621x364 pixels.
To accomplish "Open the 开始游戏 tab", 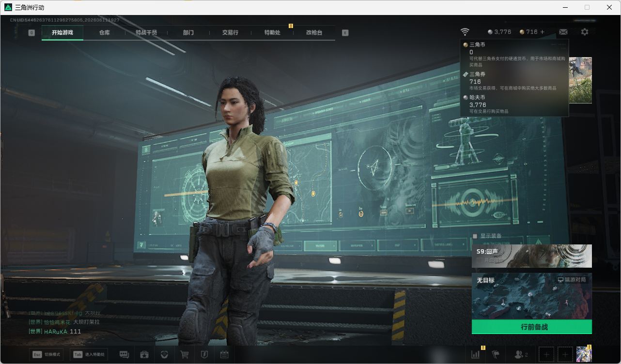I will [62, 32].
